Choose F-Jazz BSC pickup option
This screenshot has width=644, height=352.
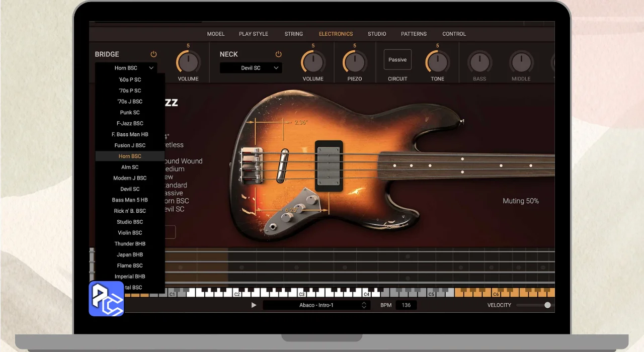click(130, 123)
